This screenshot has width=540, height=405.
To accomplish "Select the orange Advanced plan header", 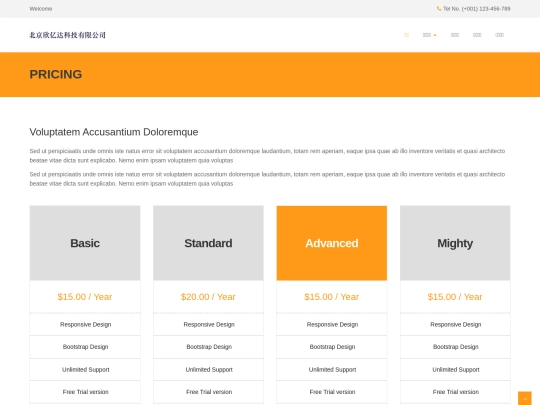I will point(332,243).
